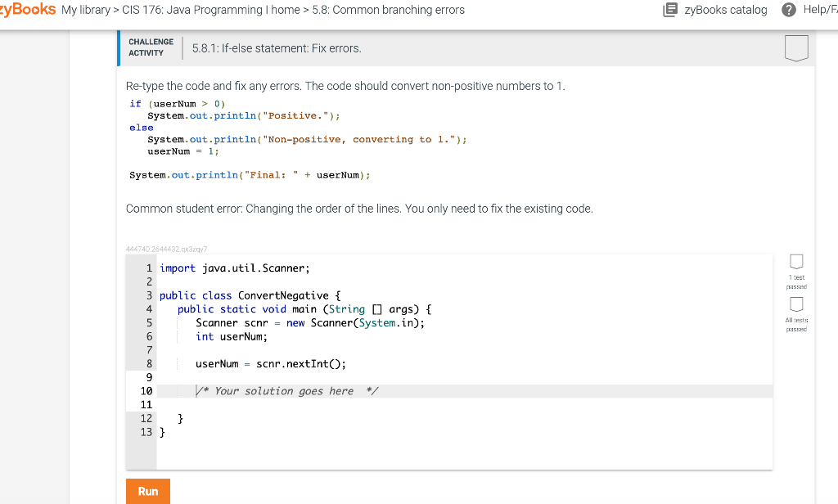Click the '1 test passed' badge icon

tap(795, 261)
